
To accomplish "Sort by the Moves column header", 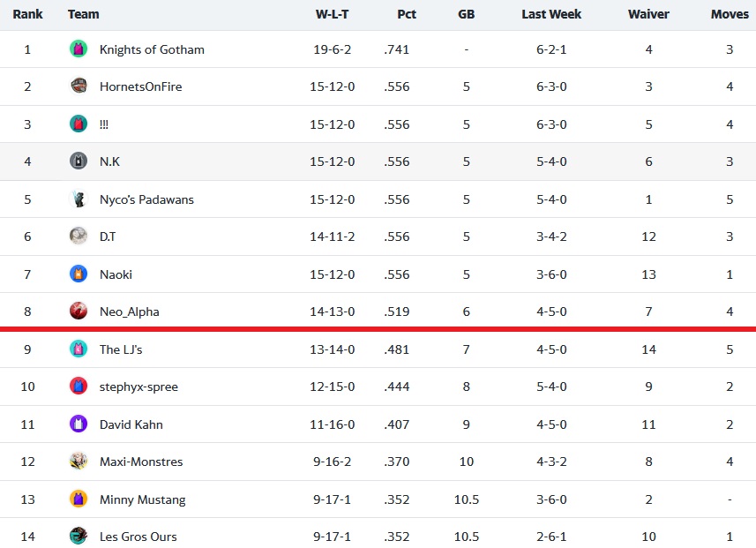I will click(x=730, y=14).
